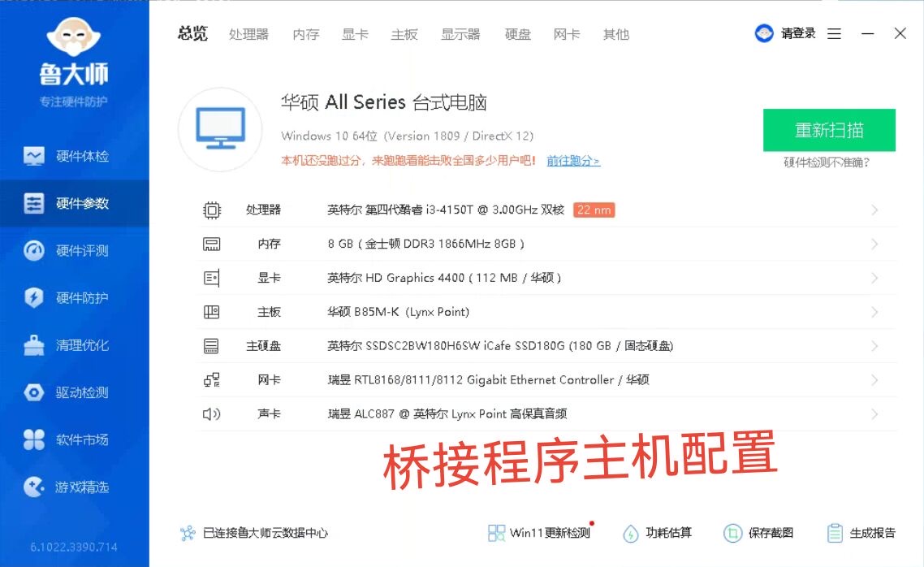Switch to the 显卡 tab at top
This screenshot has height=567, width=924.
pyautogui.click(x=355, y=34)
